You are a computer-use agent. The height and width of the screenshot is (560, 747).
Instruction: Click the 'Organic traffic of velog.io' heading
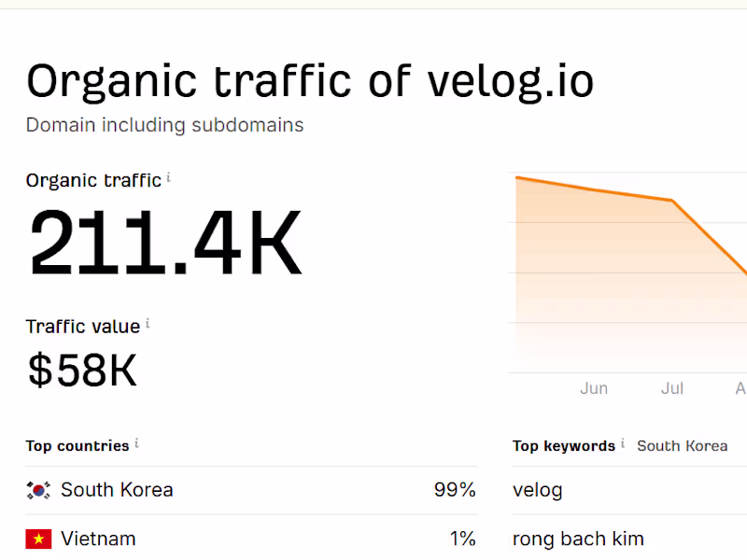pos(310,81)
